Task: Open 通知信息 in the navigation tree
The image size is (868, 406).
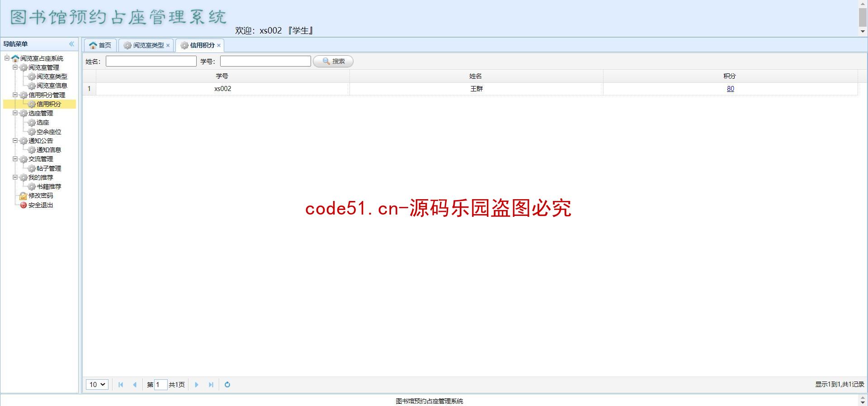Action: [x=49, y=150]
